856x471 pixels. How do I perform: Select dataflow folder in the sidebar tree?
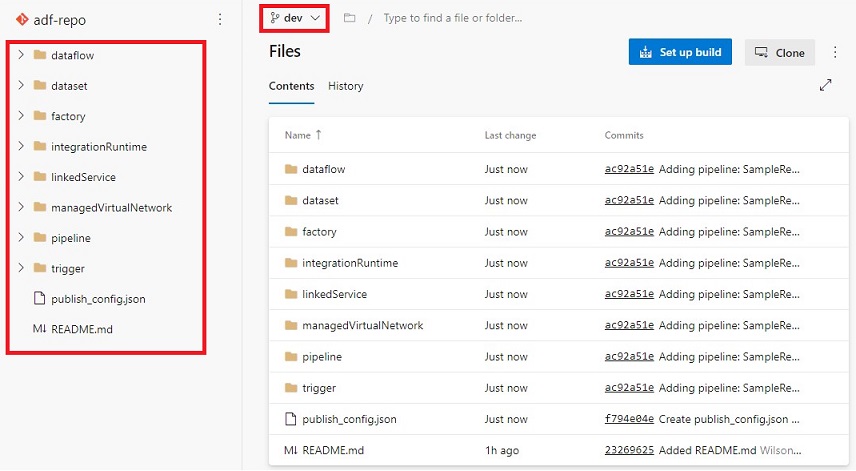pos(73,55)
